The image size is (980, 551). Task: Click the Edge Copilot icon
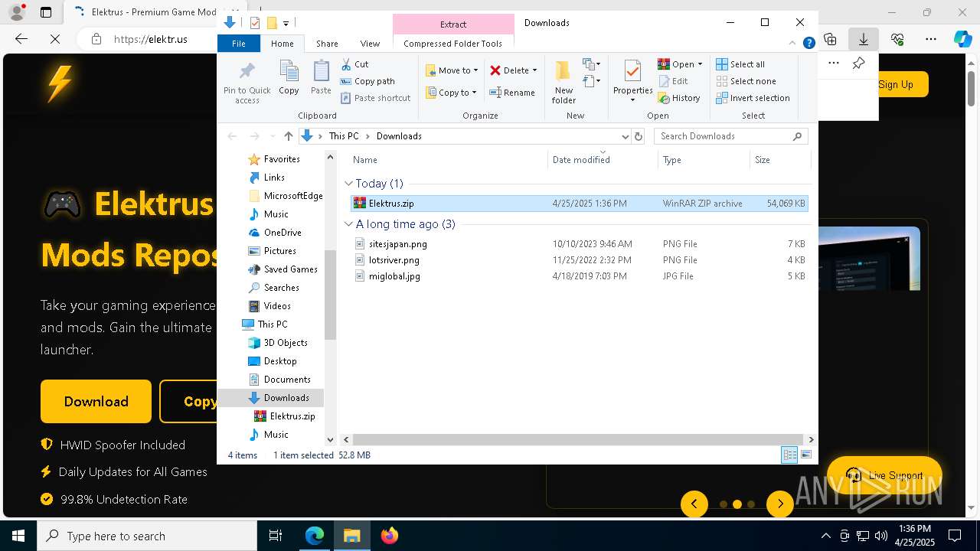(962, 39)
